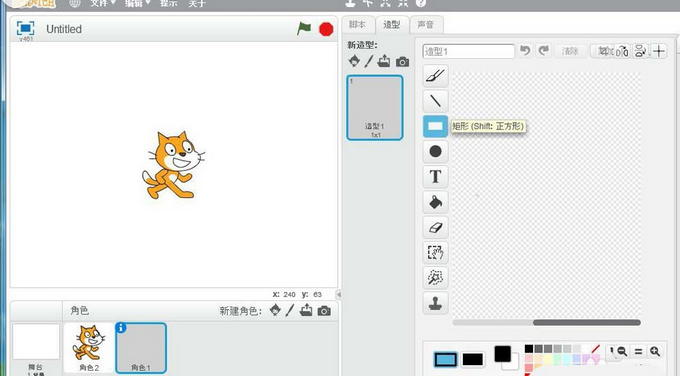Viewport: 680px width, 376px height.
Task: Take new costume from camera
Action: tap(402, 62)
